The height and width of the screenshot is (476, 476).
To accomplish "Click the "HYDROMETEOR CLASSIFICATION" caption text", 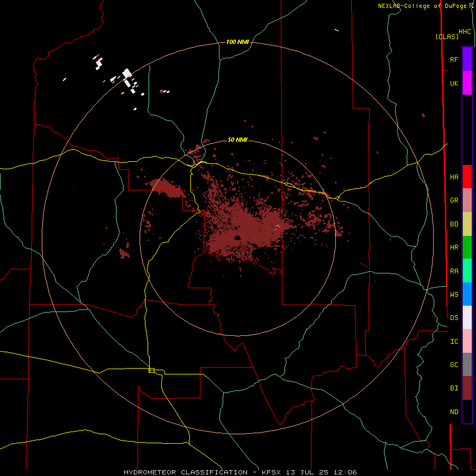I will tap(186, 472).
